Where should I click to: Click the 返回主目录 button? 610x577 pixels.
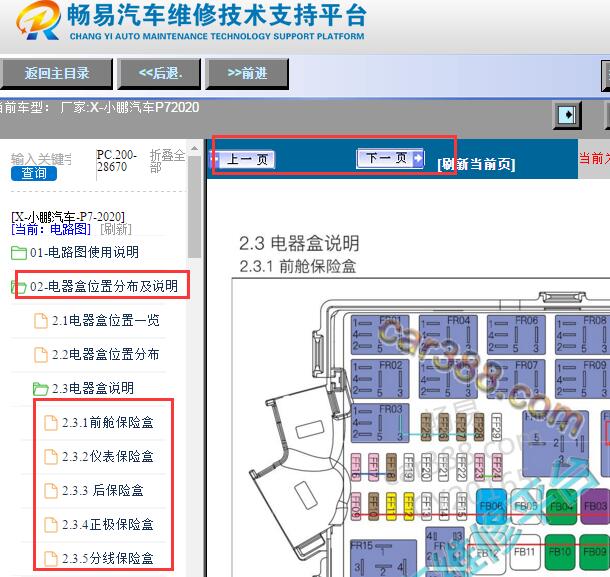(x=56, y=74)
